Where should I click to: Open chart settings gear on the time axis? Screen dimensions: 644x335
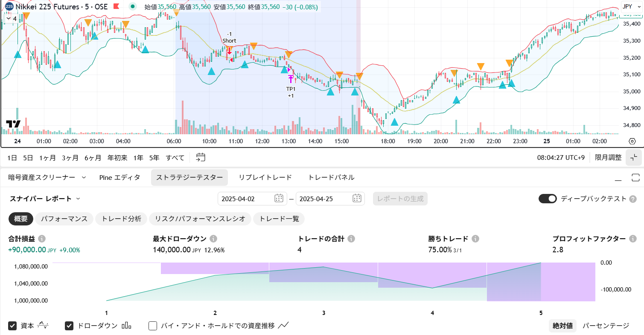tap(632, 141)
